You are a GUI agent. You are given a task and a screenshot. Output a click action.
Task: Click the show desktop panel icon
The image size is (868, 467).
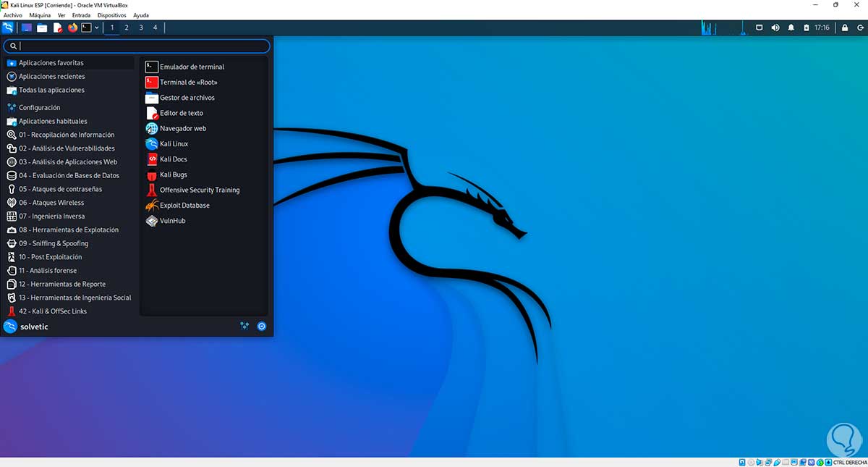coord(27,28)
